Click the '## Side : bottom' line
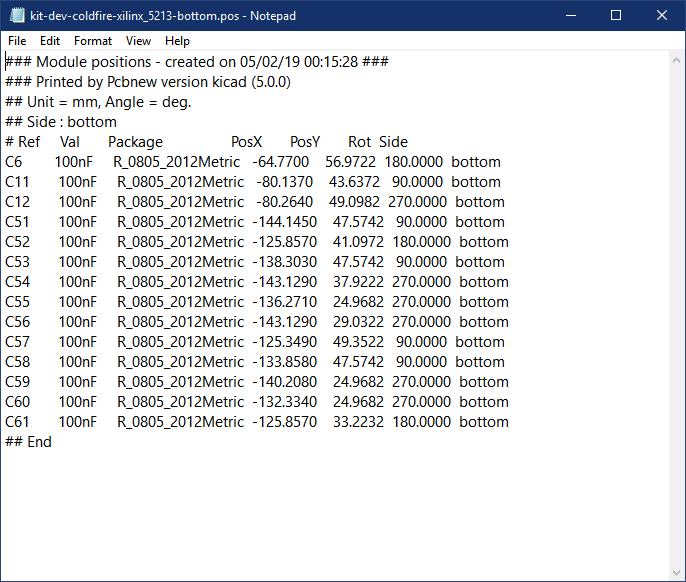 click(61, 122)
